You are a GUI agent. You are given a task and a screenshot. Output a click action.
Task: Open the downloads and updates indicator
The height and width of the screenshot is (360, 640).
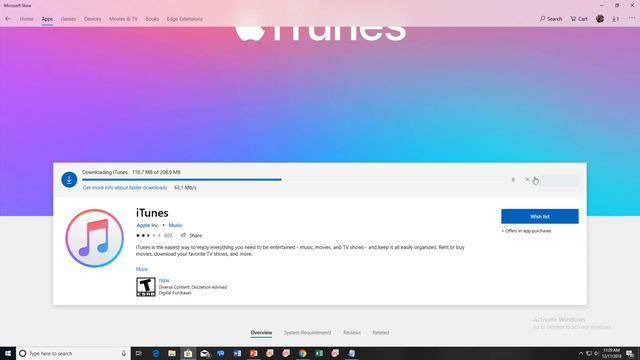(x=616, y=19)
